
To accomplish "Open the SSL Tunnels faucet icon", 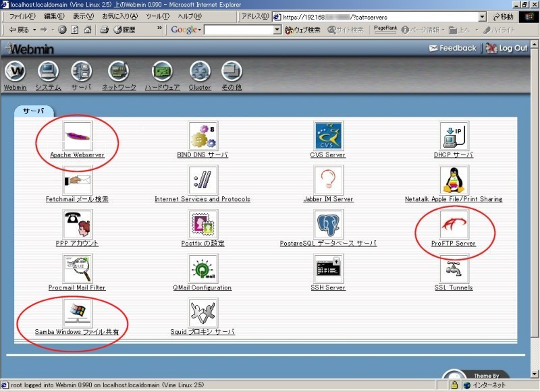I will [454, 269].
